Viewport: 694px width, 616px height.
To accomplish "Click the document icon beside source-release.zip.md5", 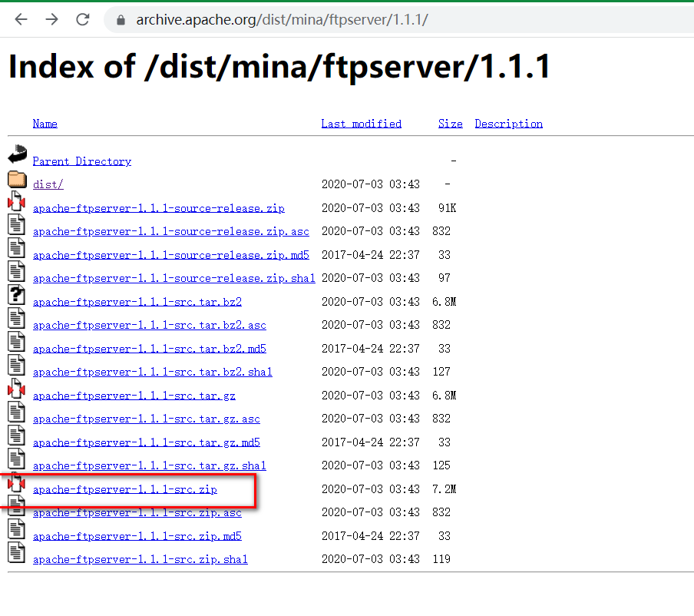I will [16, 248].
